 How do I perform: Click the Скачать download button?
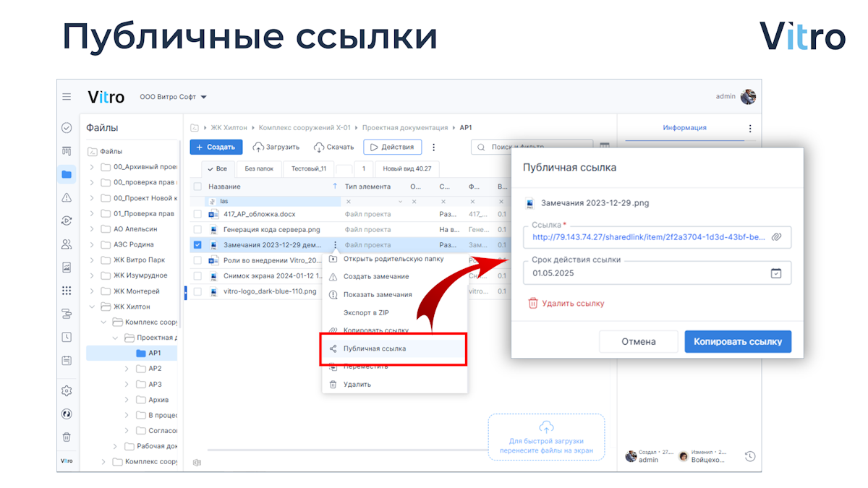(334, 147)
